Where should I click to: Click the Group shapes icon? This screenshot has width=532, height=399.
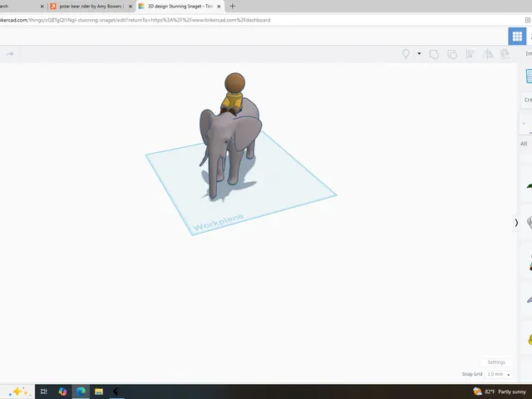[x=434, y=54]
